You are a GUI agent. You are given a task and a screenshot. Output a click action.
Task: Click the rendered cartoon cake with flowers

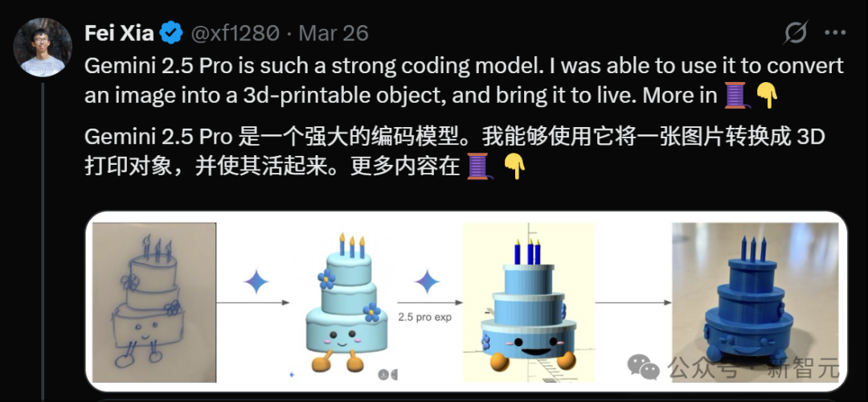click(346, 302)
